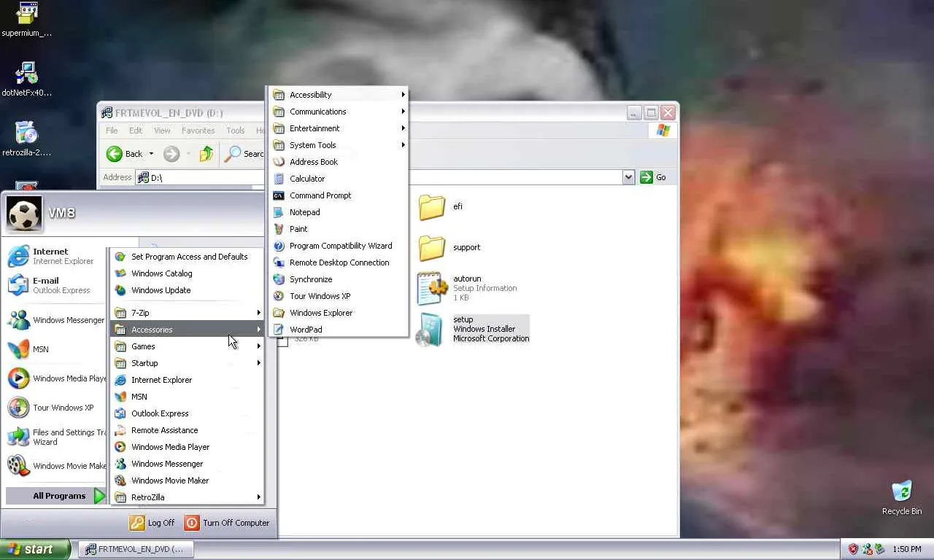
Task: Click the security shield tray icon
Action: coord(853,549)
